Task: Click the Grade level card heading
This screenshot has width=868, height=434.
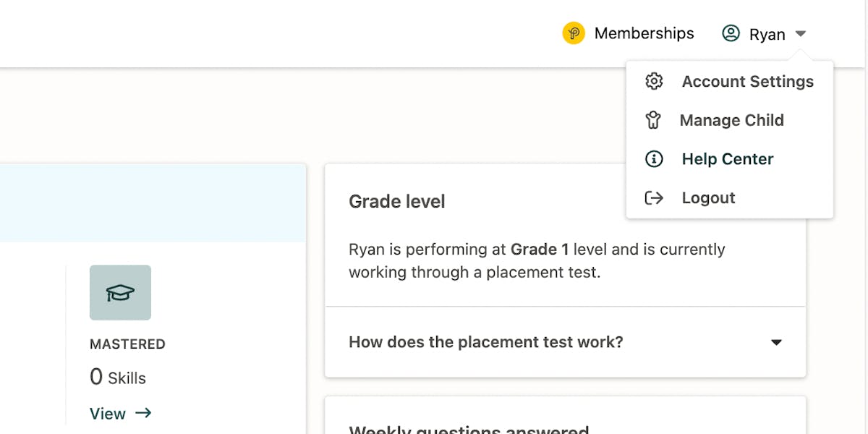Action: click(x=397, y=201)
